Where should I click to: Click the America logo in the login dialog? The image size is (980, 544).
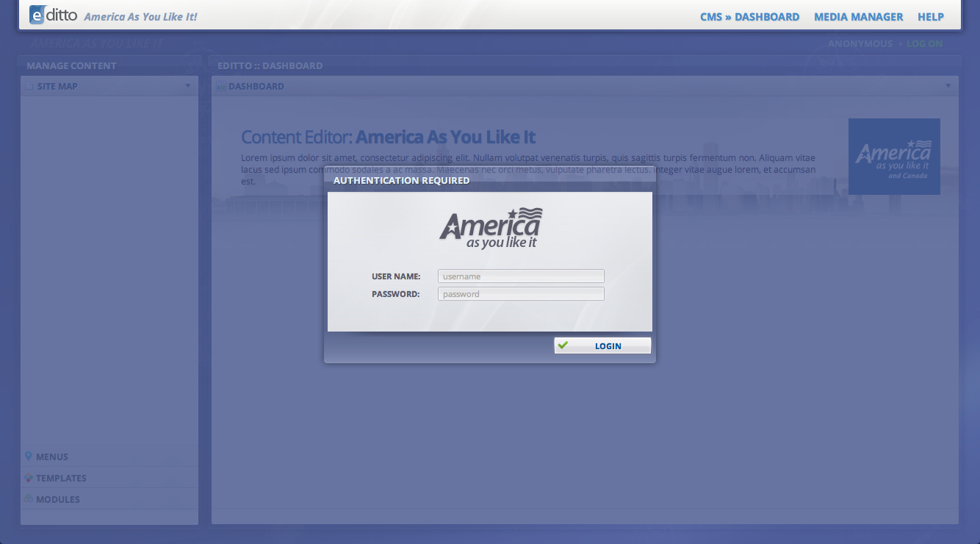tap(491, 228)
